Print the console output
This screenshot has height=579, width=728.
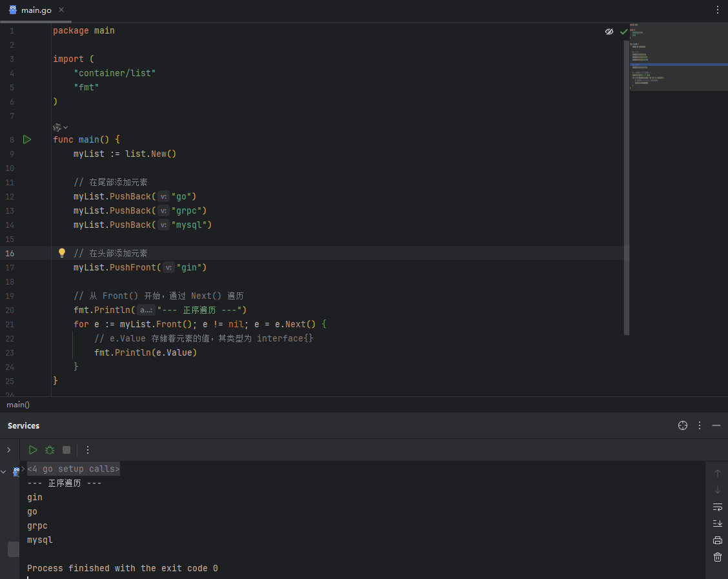tap(717, 540)
